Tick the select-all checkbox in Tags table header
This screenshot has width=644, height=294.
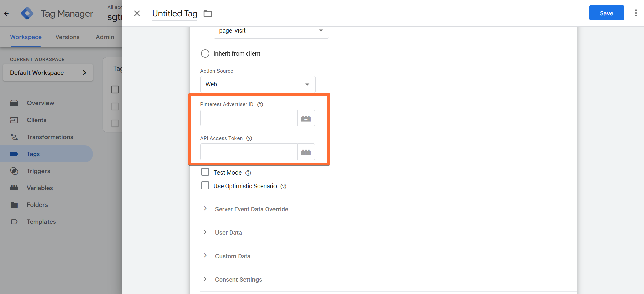(115, 90)
